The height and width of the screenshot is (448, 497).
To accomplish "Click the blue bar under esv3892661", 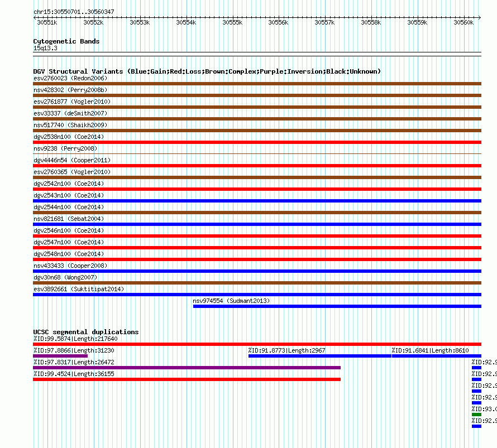I will 257,295.
